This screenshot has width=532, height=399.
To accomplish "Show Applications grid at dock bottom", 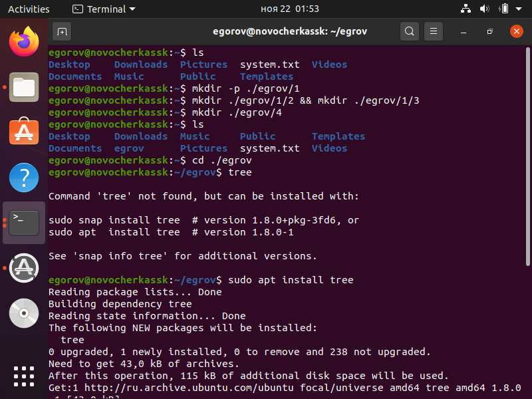I will [x=24, y=376].
